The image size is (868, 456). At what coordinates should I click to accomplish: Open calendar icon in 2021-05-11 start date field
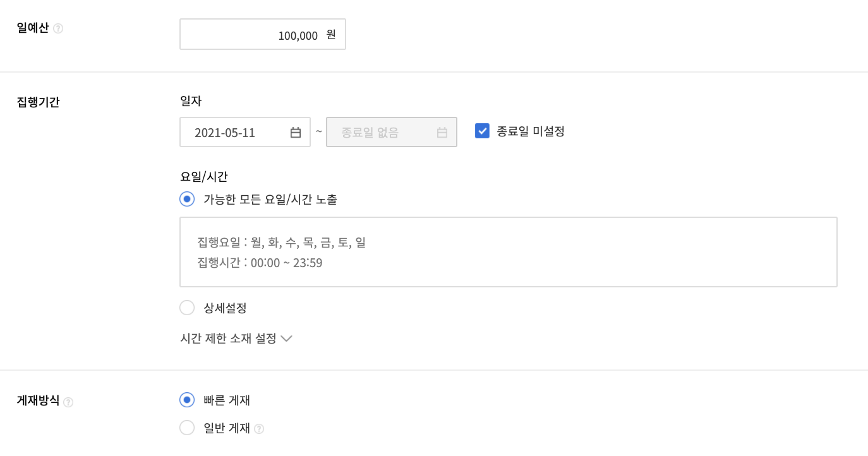[x=296, y=133]
